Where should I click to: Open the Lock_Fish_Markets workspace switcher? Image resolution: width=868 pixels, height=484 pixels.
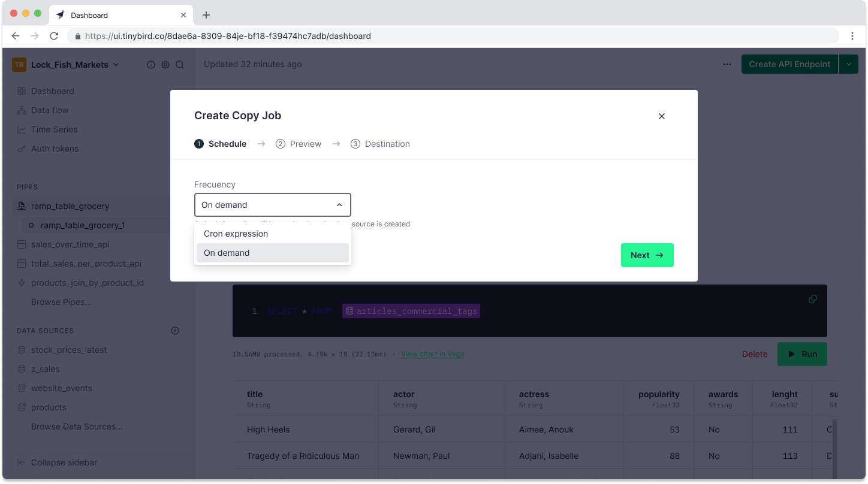coord(74,65)
